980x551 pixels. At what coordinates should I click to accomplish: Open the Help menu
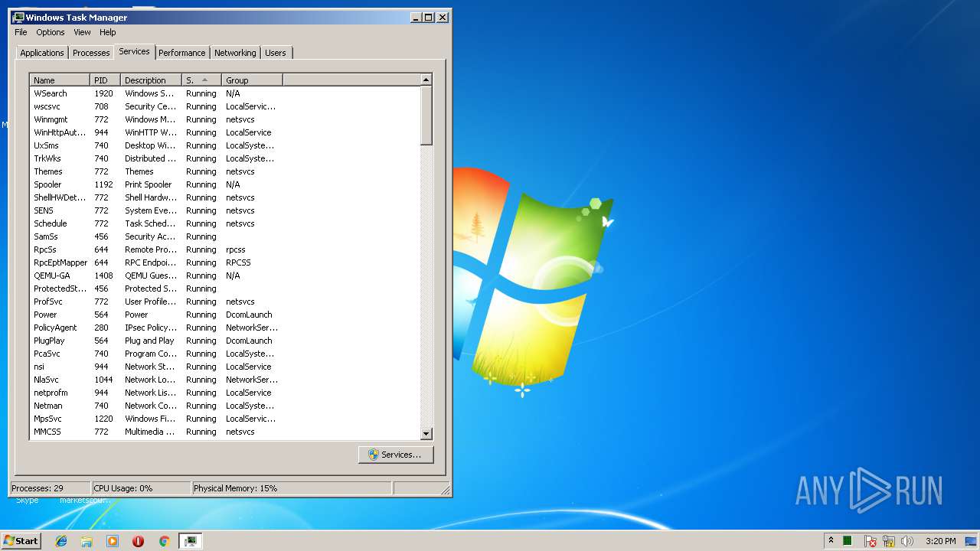coord(108,32)
